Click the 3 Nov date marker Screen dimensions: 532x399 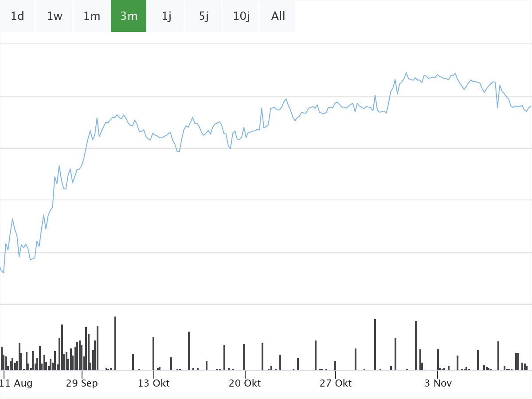(438, 383)
